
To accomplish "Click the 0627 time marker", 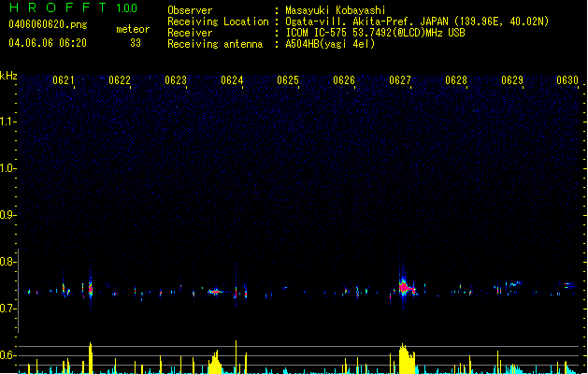I will 400,80.
